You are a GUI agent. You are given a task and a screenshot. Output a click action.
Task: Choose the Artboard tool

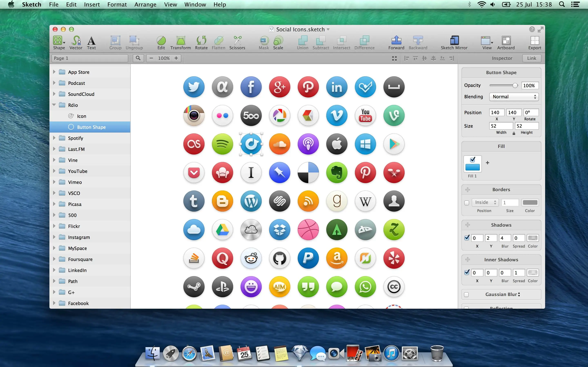pyautogui.click(x=506, y=43)
